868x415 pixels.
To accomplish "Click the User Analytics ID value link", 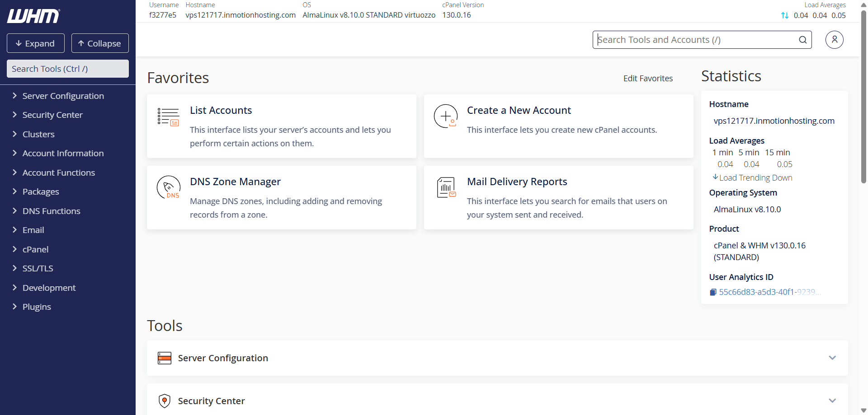I will [x=770, y=292].
